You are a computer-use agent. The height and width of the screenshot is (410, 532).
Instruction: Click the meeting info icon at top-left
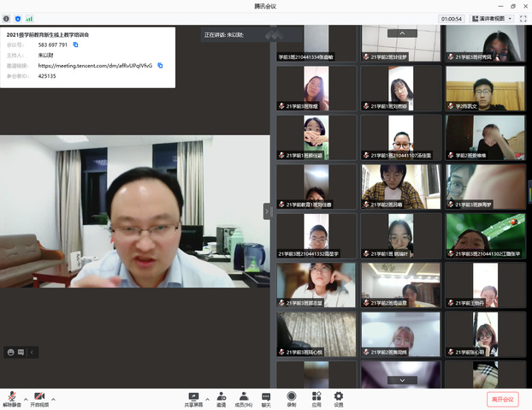pyautogui.click(x=6, y=17)
